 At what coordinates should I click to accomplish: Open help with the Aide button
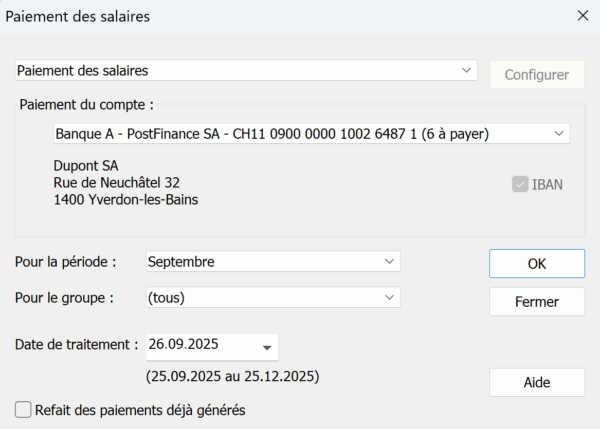pos(537,382)
